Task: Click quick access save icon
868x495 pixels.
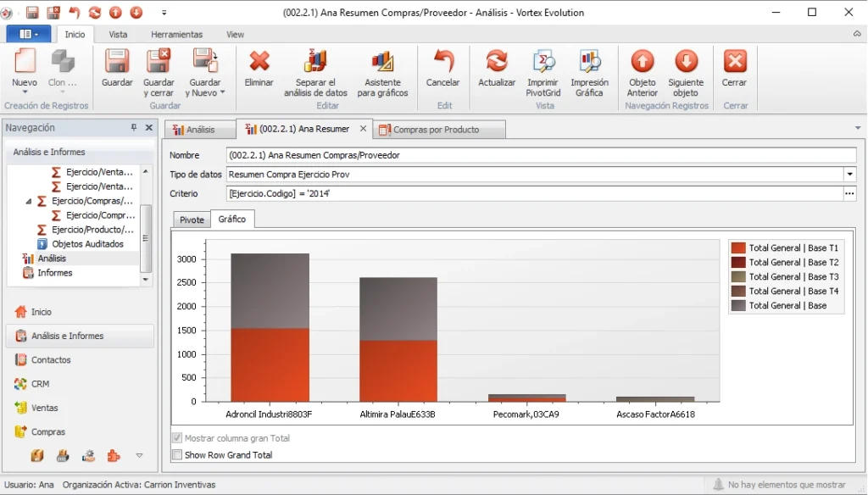Action: (32, 12)
